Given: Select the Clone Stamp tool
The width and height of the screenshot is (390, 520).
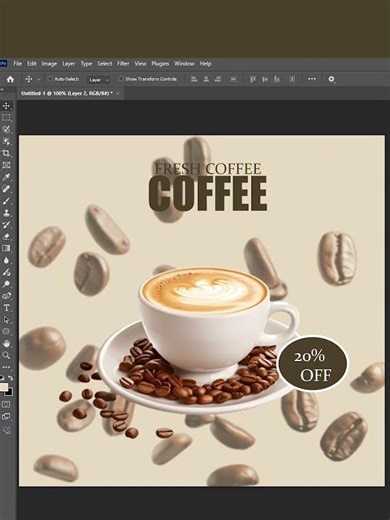Looking at the screenshot, I should [6, 213].
